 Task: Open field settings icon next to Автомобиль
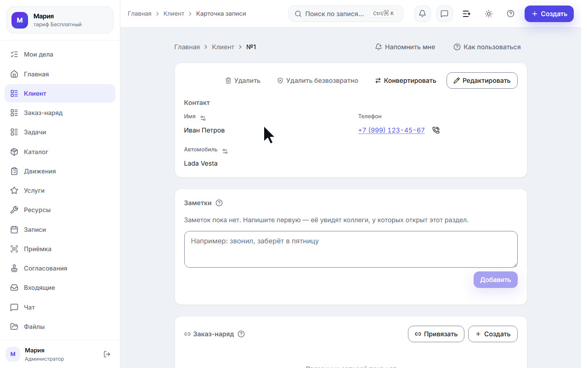[x=225, y=151]
